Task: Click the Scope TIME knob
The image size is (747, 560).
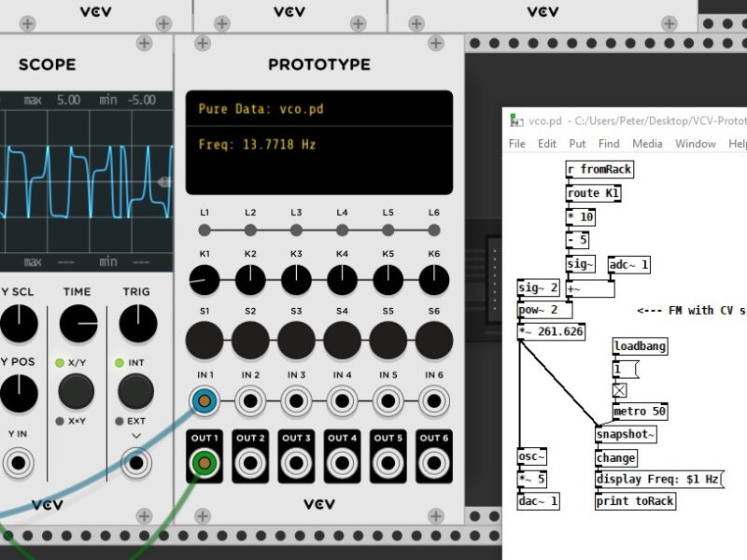Action: pyautogui.click(x=78, y=323)
